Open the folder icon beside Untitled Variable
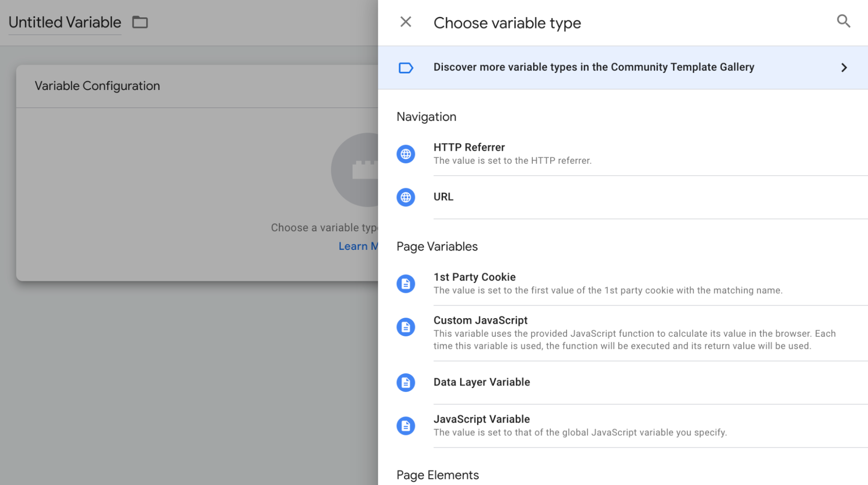Screen dimensions: 868x485 point(140,22)
